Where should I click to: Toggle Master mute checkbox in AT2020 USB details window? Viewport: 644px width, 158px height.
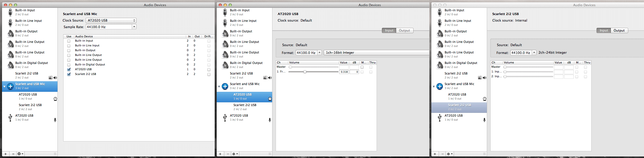tap(362, 67)
